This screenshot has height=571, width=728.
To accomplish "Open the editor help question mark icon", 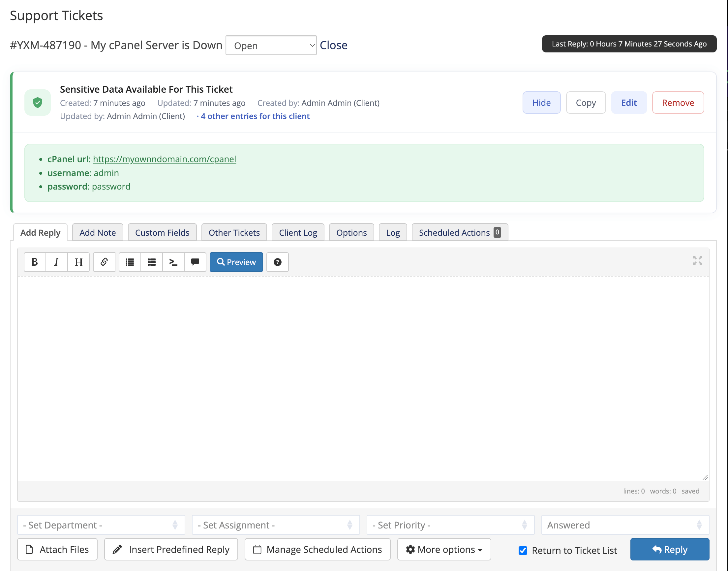I will tap(277, 262).
